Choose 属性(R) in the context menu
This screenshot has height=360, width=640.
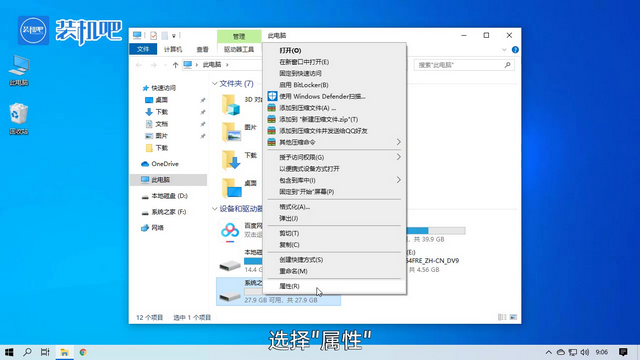pyautogui.click(x=289, y=286)
